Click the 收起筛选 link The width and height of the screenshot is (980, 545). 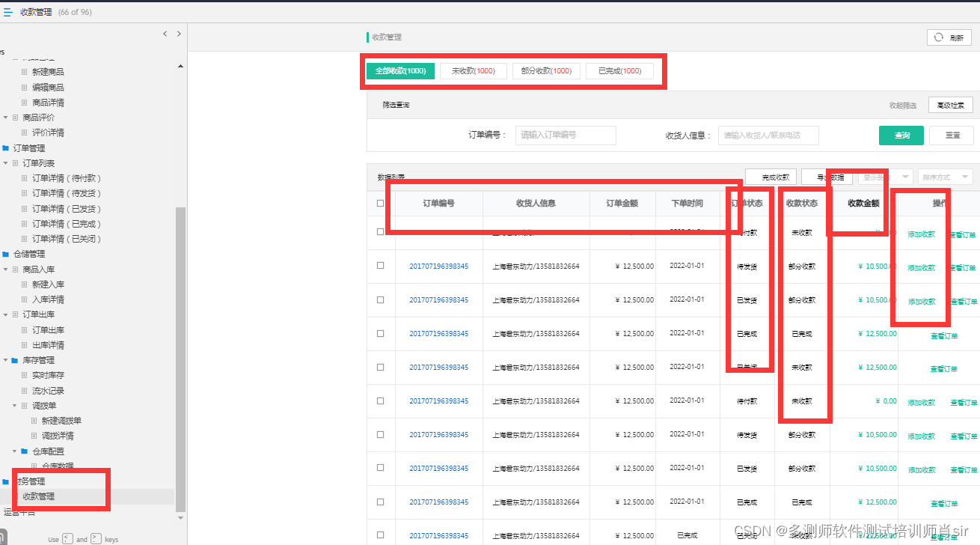(902, 106)
